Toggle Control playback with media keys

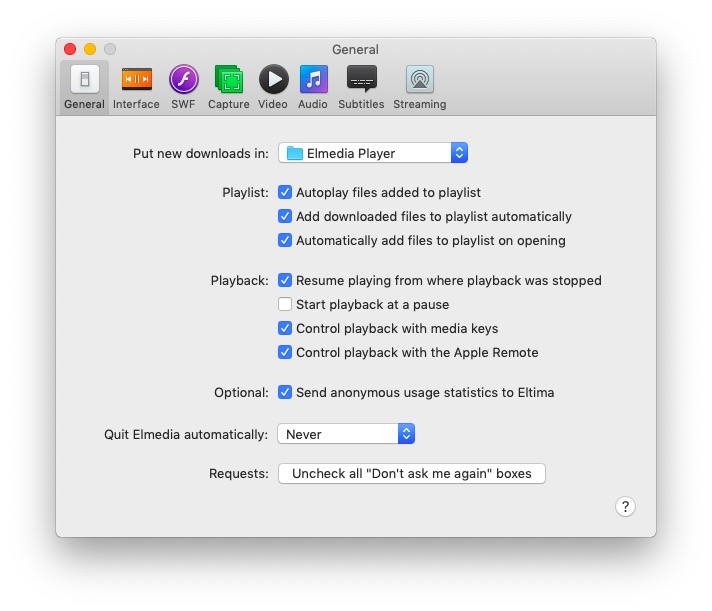coord(285,328)
